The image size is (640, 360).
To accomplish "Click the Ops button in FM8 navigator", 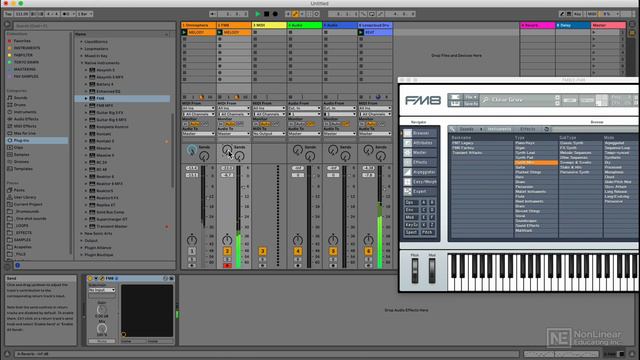I will (x=411, y=202).
